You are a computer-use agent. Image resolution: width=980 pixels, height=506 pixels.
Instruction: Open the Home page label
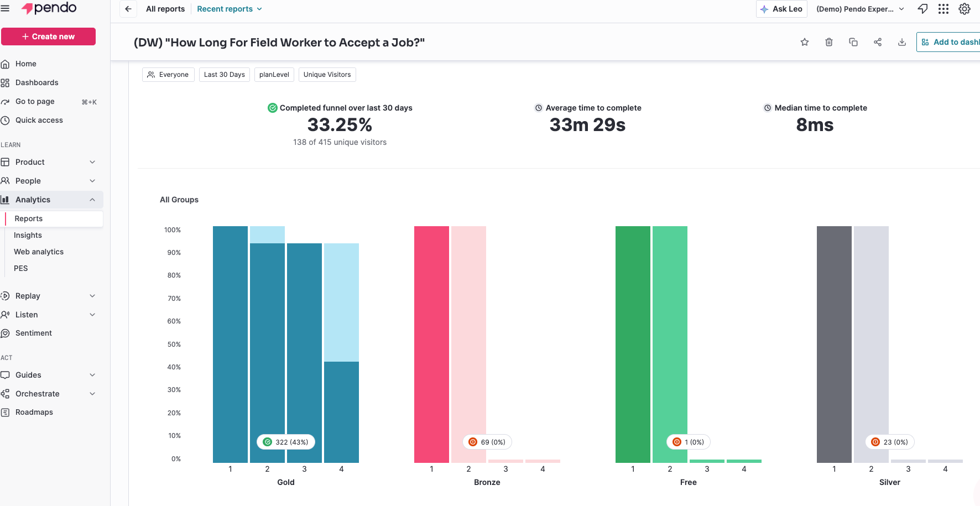pos(26,64)
